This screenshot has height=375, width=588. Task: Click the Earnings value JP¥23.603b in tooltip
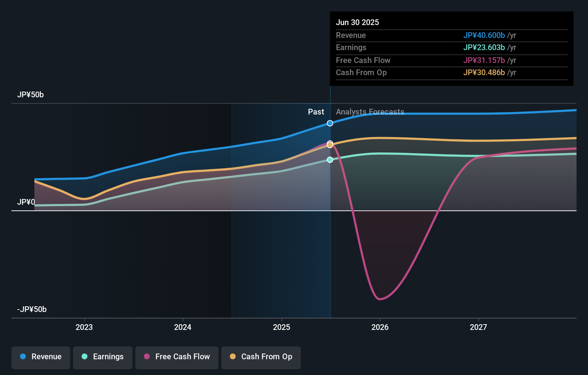pos(484,48)
